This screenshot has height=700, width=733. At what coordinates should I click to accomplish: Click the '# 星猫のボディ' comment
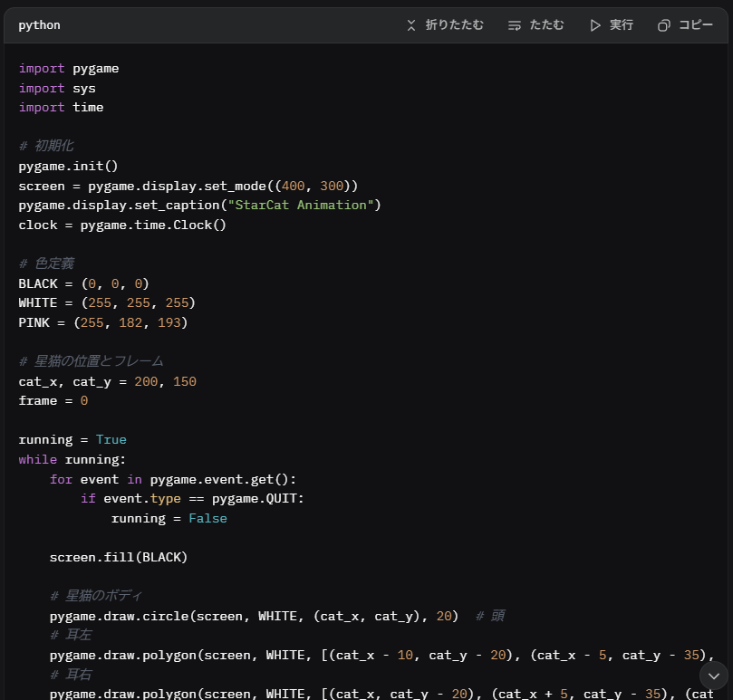pyautogui.click(x=95, y=595)
